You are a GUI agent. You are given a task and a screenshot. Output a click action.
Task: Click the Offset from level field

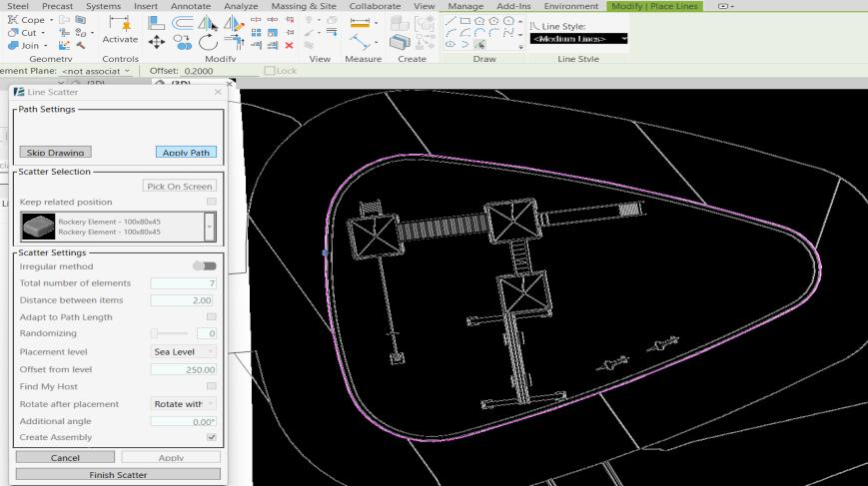[x=183, y=369]
